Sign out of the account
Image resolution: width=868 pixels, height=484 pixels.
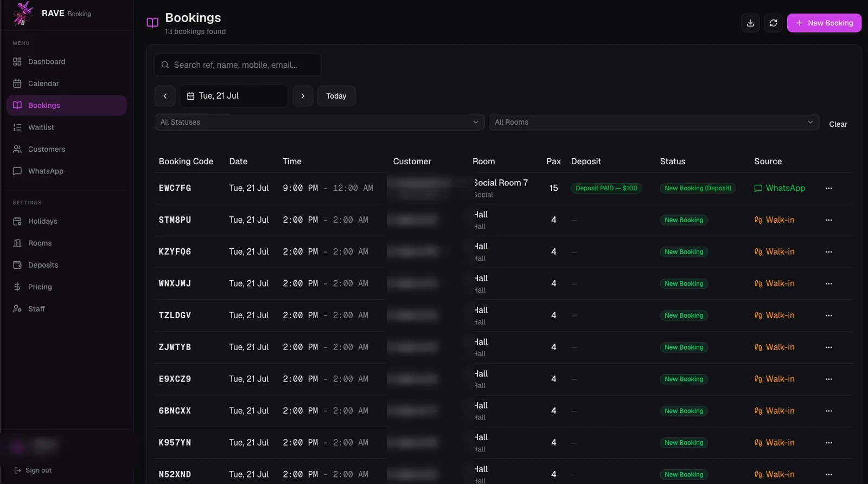click(x=33, y=470)
